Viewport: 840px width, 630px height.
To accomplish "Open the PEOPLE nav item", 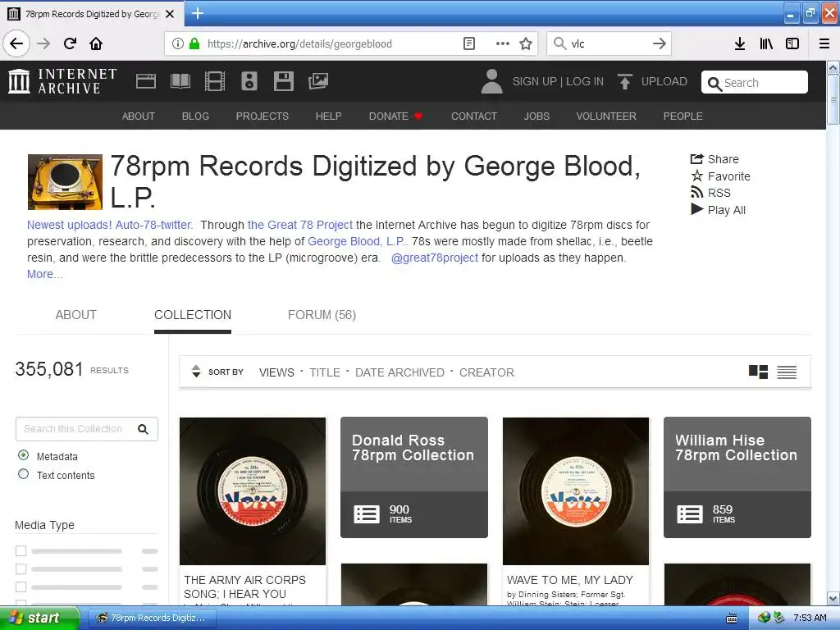I will [683, 116].
